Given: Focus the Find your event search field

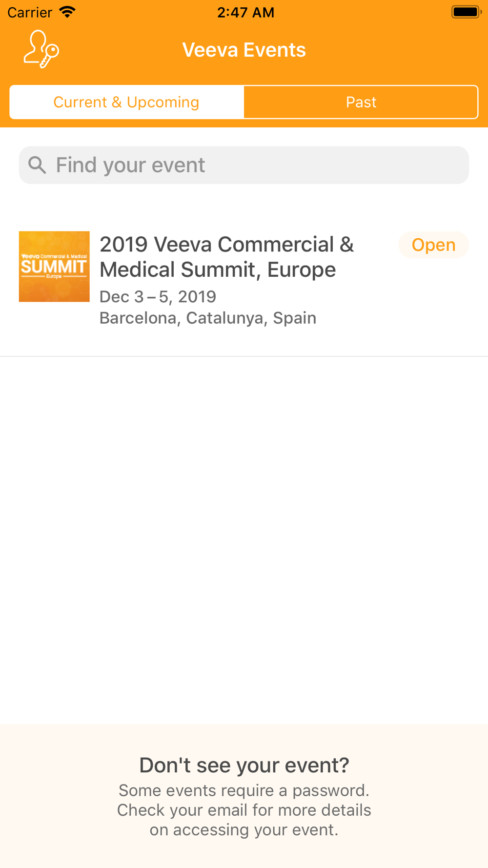Looking at the screenshot, I should click(244, 165).
